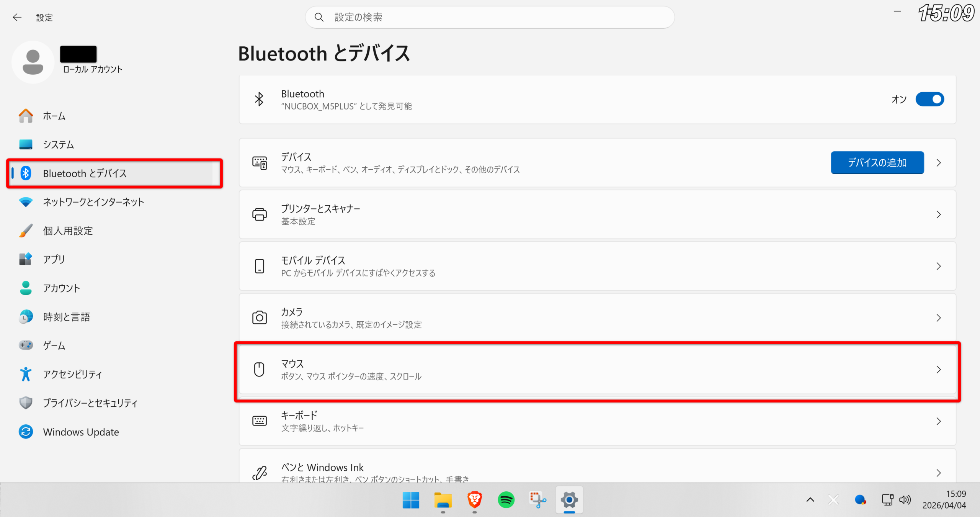The width and height of the screenshot is (980, 517).
Task: Expand the カメラ row chevron
Action: pos(938,318)
